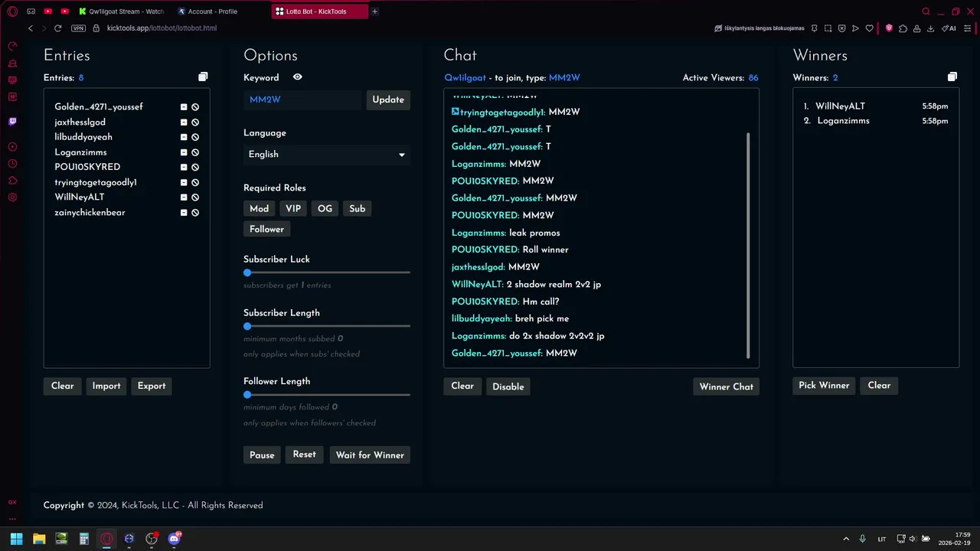Open File Explorer from taskbar
This screenshot has height=551, width=980.
pos(39,539)
